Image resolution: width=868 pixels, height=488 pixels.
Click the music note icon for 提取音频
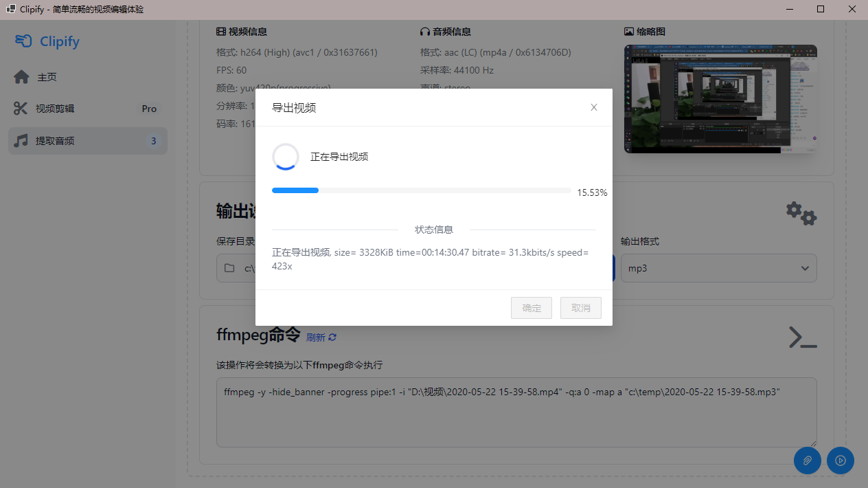pos(21,141)
